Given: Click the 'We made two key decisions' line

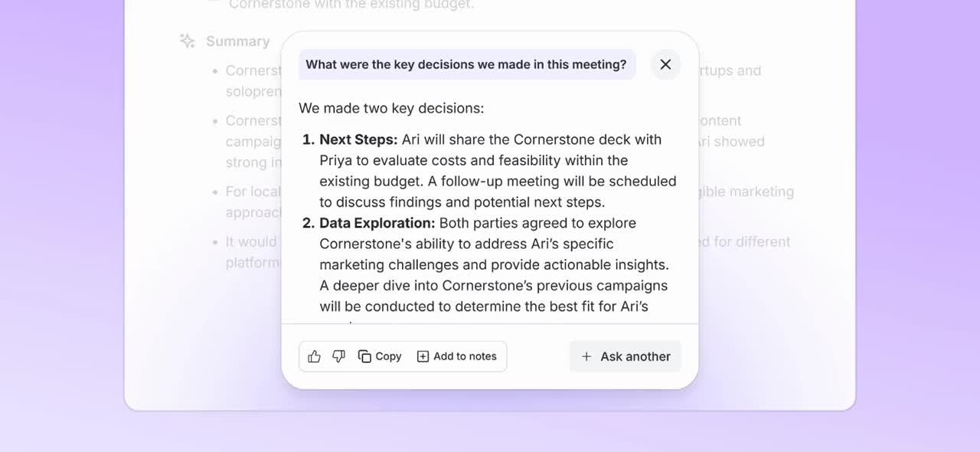Looking at the screenshot, I should (391, 108).
